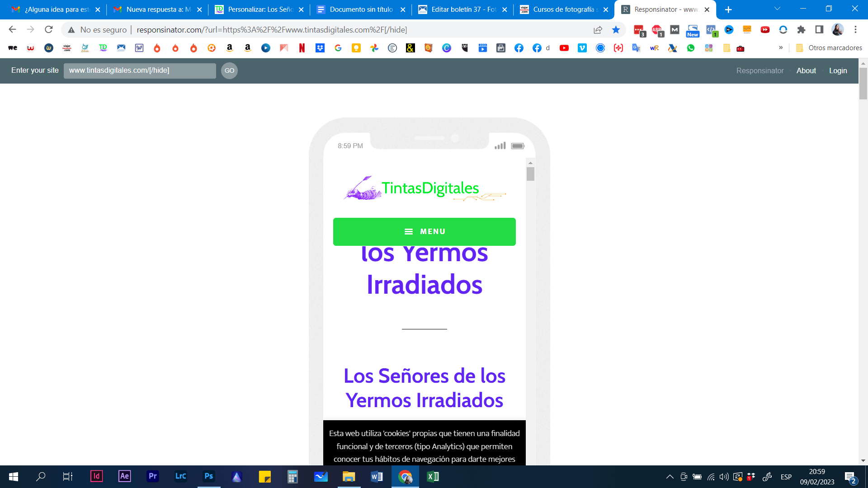
Task: Open File Explorer from taskbar
Action: tap(349, 476)
